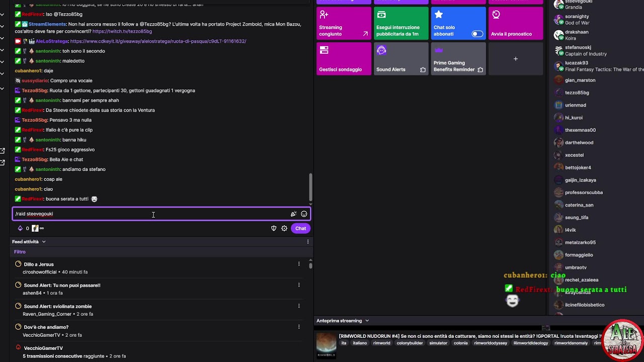Click the Filtro link in activity feed
Screen dimensions: 644x362
pyautogui.click(x=20, y=252)
